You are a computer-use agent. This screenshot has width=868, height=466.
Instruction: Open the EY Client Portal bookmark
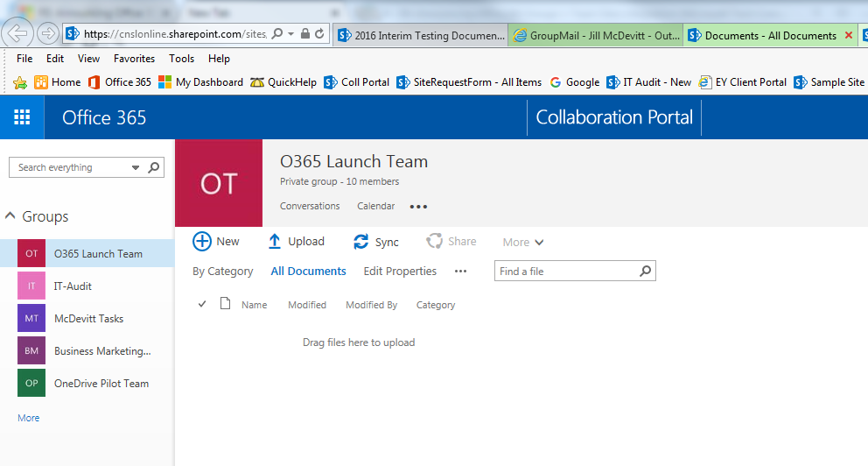[x=743, y=82]
